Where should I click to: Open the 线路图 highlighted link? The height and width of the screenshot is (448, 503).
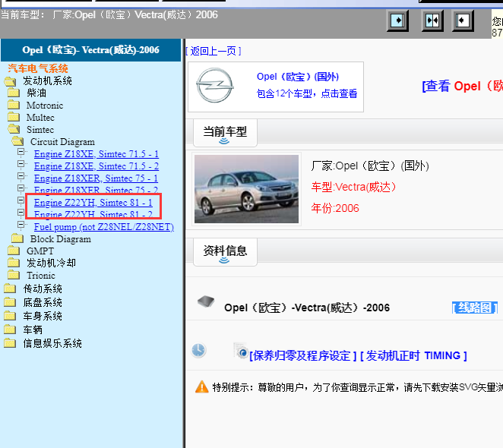pyautogui.click(x=474, y=308)
